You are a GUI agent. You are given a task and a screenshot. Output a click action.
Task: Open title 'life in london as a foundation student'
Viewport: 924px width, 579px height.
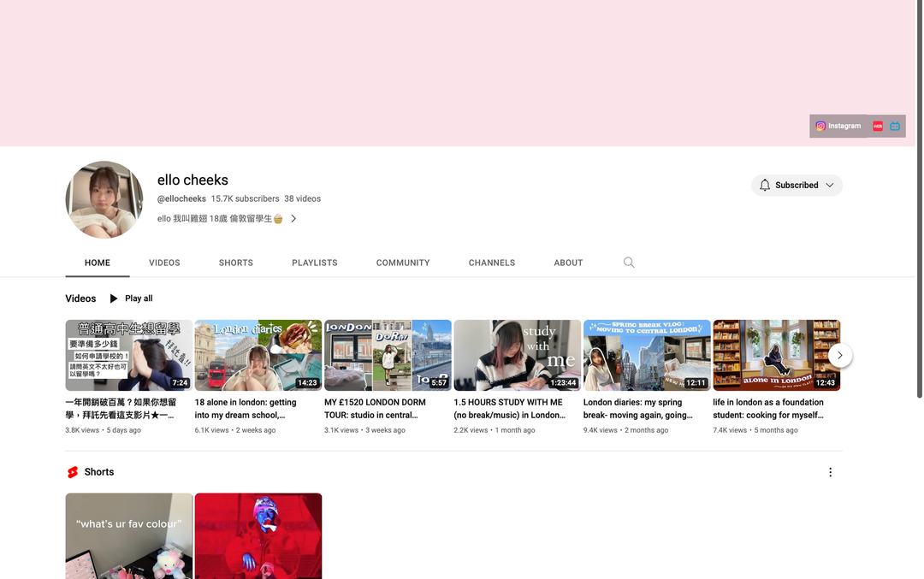pyautogui.click(x=768, y=409)
